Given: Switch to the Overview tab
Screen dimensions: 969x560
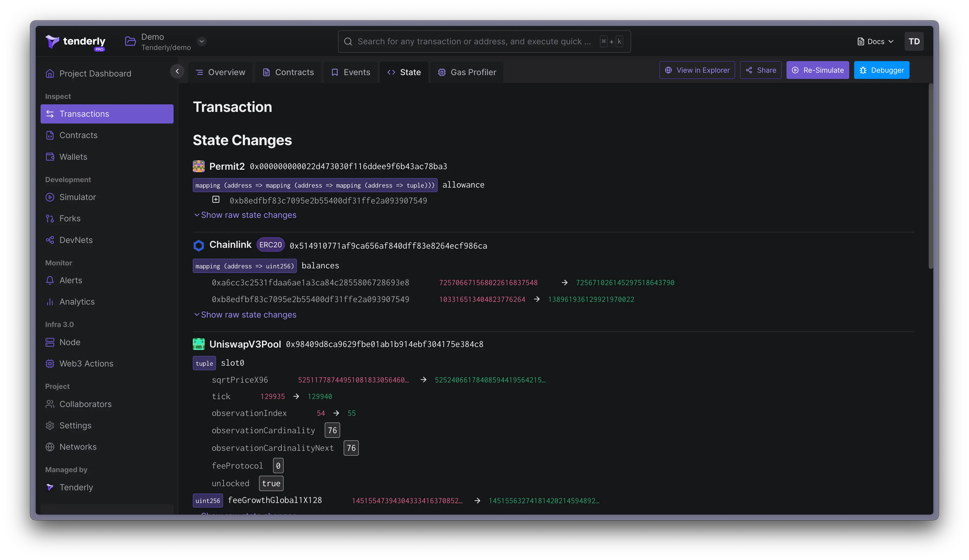Looking at the screenshot, I should click(220, 72).
